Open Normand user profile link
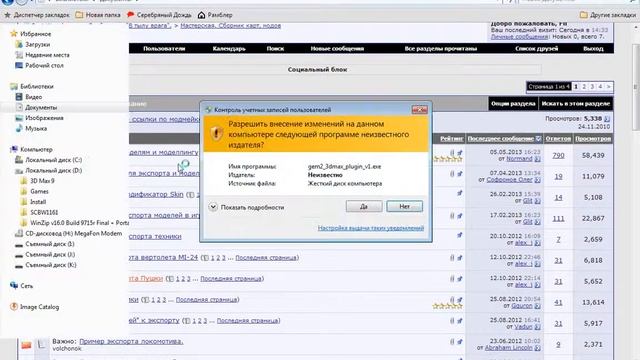 pos(519,158)
